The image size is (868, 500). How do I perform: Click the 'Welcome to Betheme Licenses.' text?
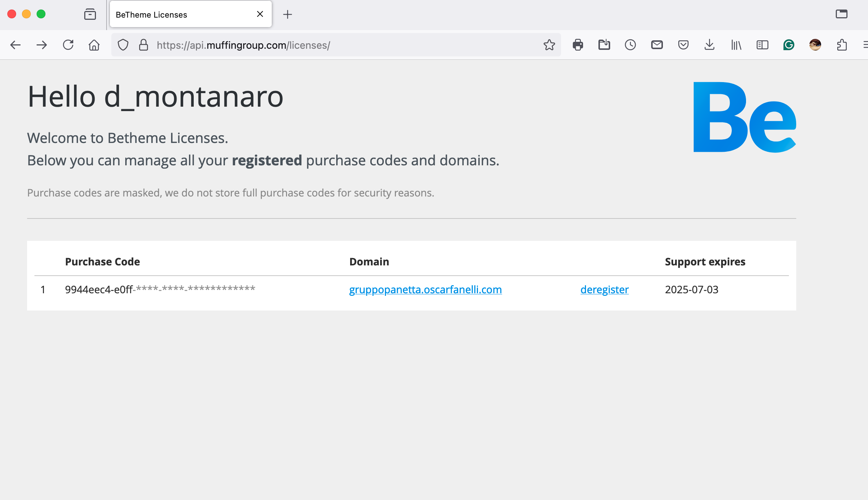pos(128,138)
